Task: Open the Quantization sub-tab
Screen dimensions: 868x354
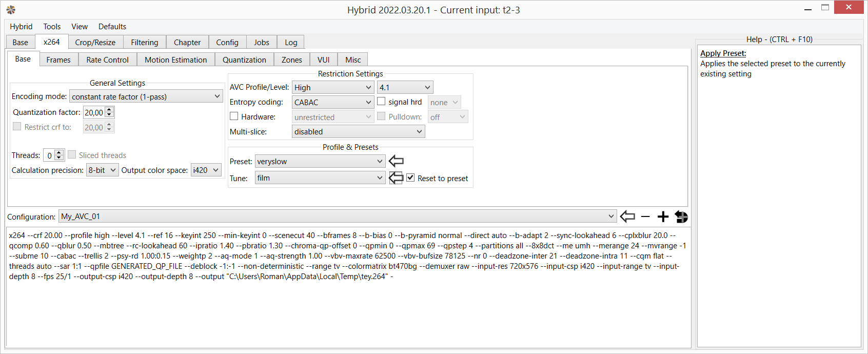Action: 244,60
